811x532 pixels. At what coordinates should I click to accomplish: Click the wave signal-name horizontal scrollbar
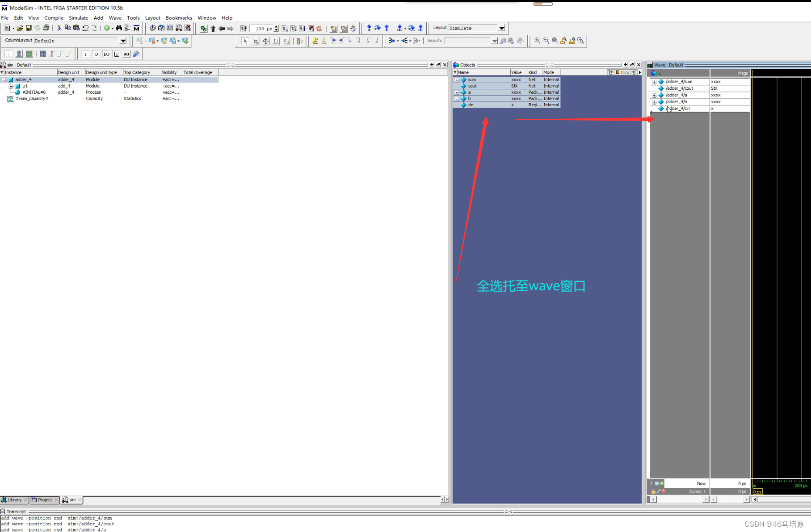tap(679, 499)
